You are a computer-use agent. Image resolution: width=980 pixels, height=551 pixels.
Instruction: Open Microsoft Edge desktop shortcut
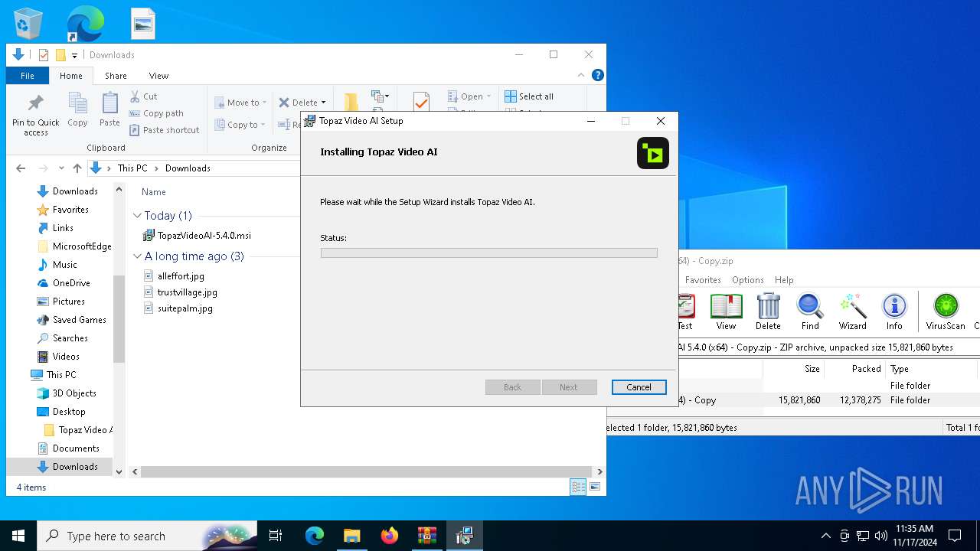[x=85, y=24]
